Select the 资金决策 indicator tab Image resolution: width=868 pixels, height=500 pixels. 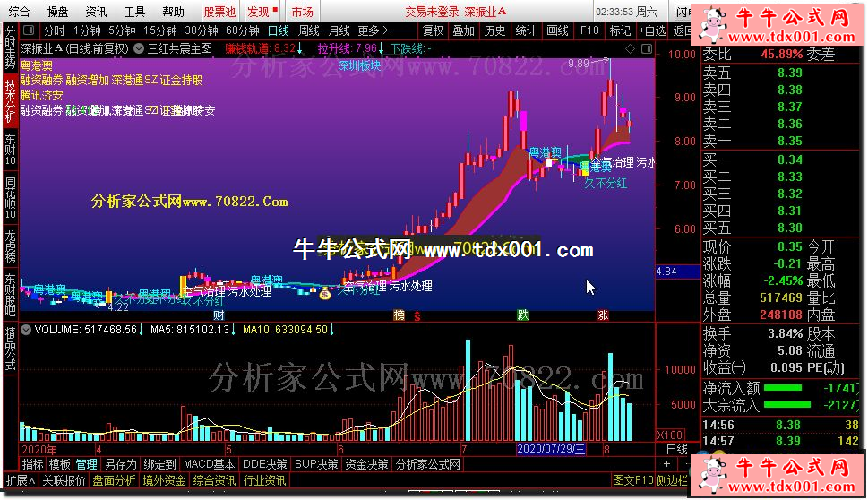click(366, 464)
